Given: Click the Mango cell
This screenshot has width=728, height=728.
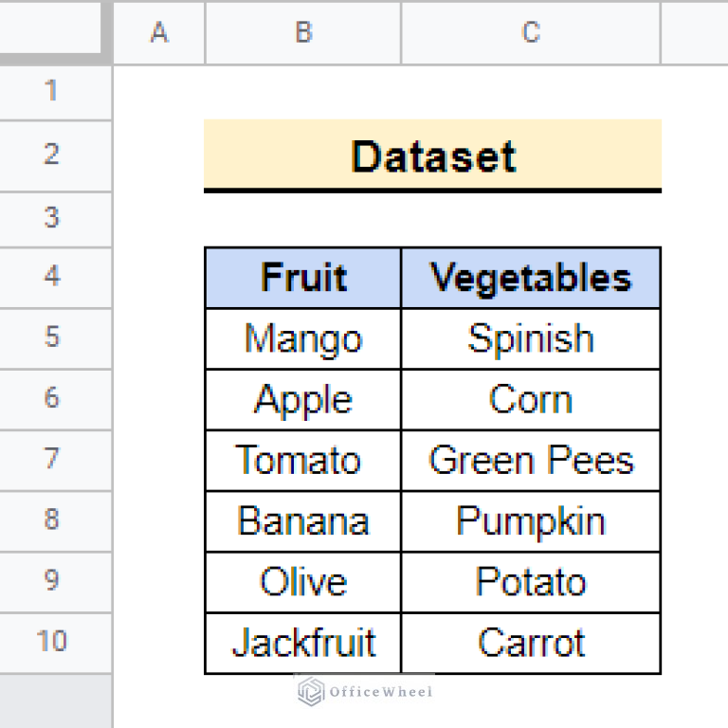Looking at the screenshot, I should click(303, 338).
